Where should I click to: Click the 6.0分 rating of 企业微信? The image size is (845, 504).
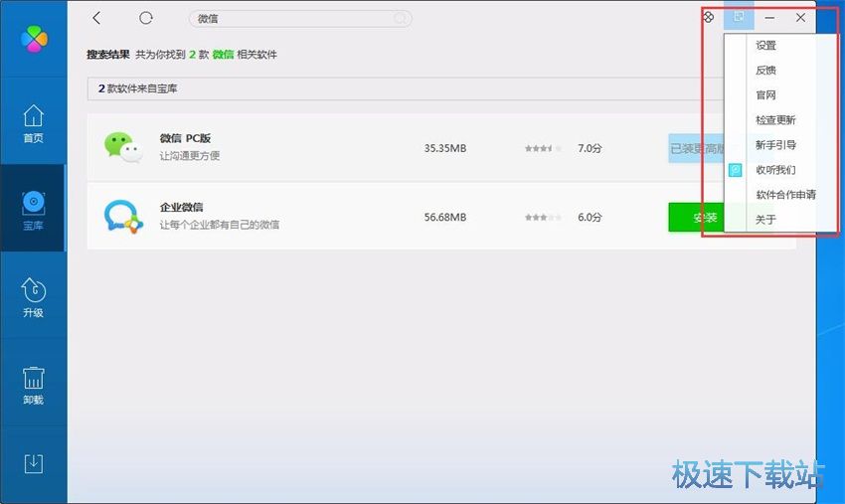click(590, 218)
